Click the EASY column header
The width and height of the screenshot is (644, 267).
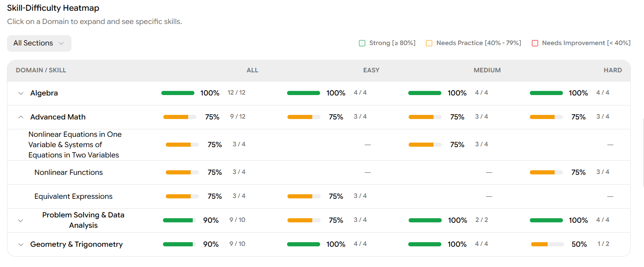pyautogui.click(x=371, y=70)
